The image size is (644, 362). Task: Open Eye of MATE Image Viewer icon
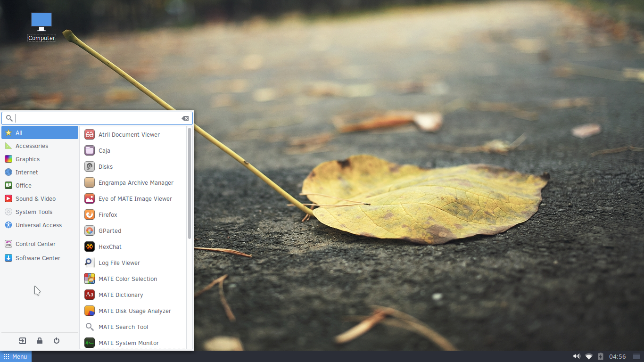coord(90,198)
